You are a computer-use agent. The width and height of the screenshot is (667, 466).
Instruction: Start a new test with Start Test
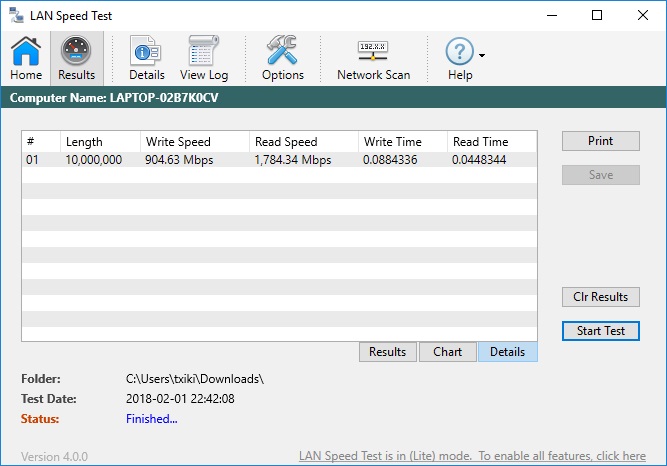point(600,331)
